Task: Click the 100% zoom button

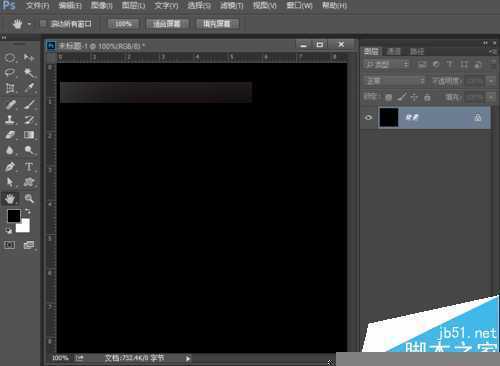Action: (x=123, y=24)
